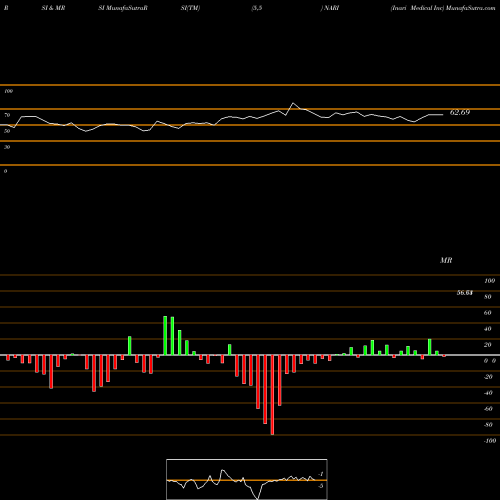Click the SI MunafaSutraR header text
This screenshot has height=500, width=500.
click(123, 8)
